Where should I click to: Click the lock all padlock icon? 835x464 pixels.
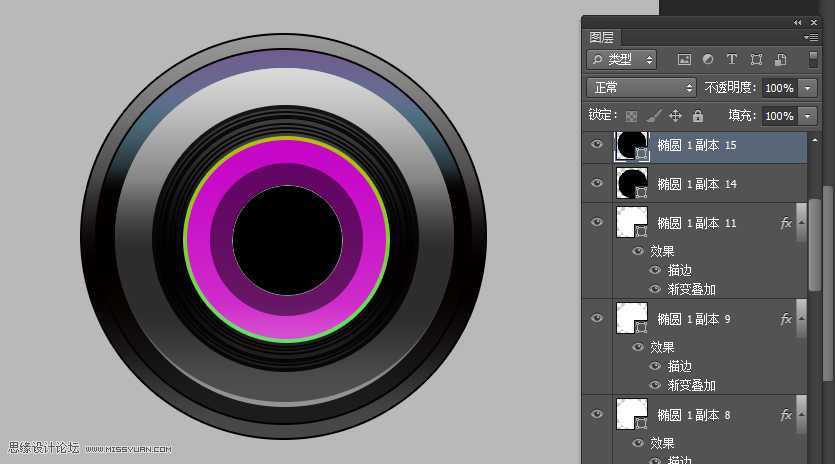pos(697,116)
